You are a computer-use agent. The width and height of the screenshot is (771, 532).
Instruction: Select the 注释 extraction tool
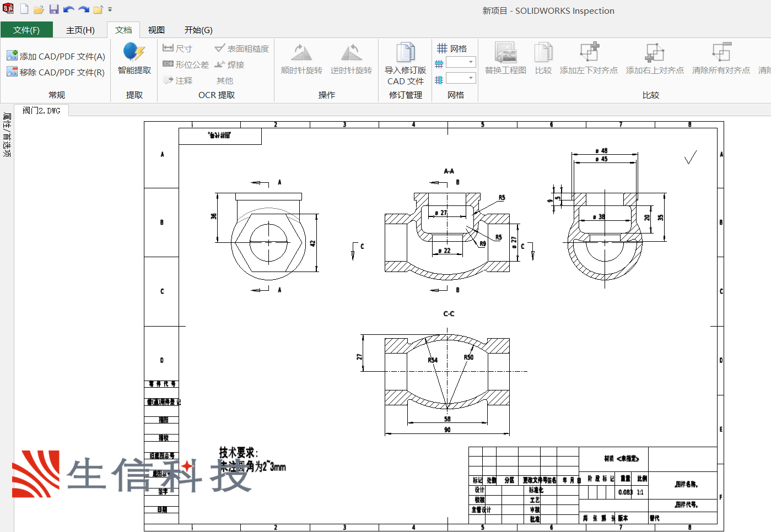coord(177,80)
